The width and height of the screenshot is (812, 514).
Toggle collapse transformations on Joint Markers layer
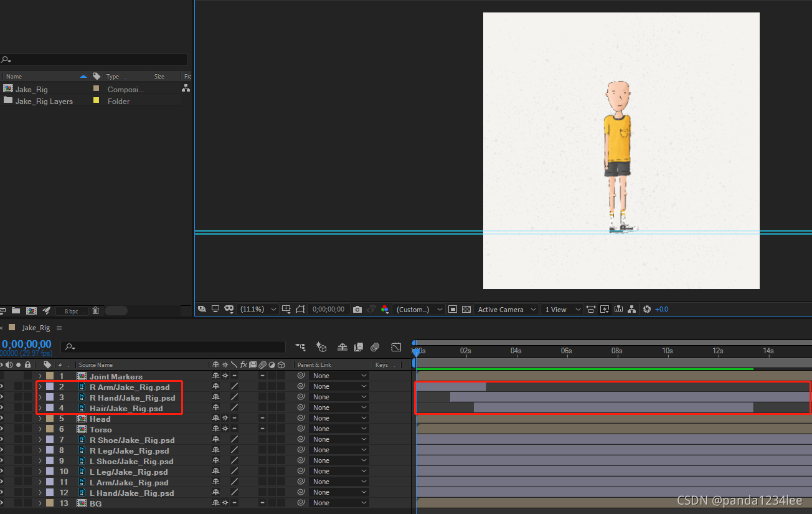coord(225,376)
